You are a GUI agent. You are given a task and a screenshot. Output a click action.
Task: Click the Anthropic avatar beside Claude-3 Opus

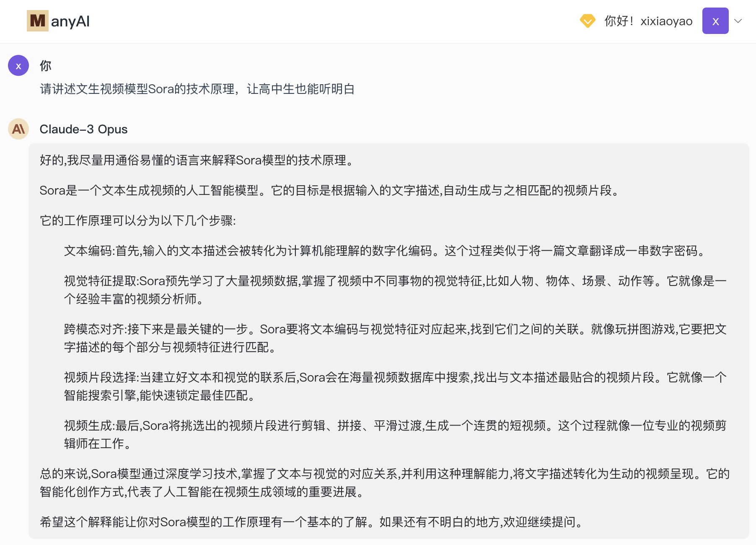click(18, 129)
